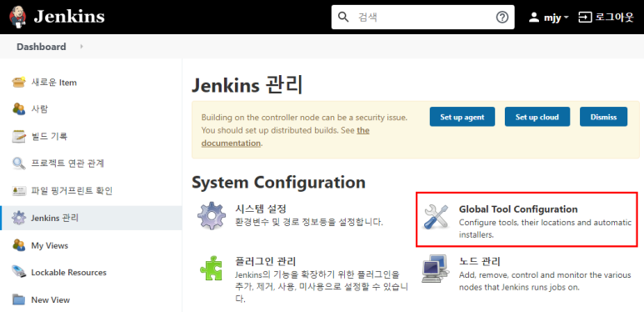
Task: Click the 'Jenkins 관리' page heading
Action: [247, 85]
